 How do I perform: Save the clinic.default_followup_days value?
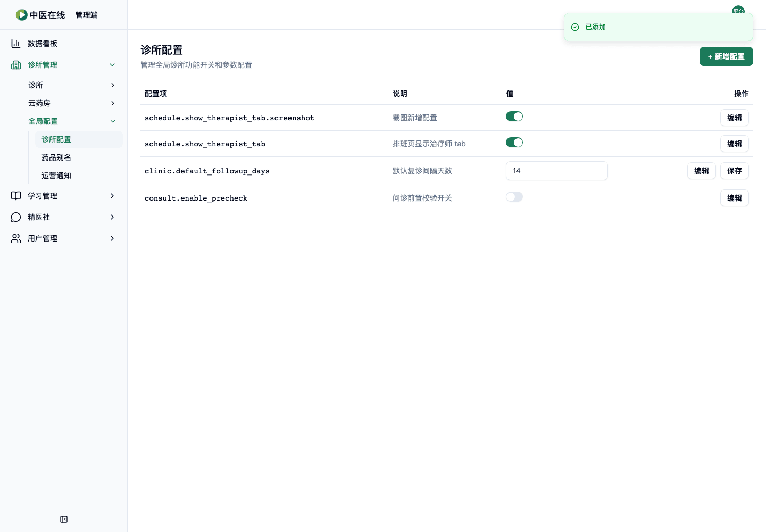pyautogui.click(x=735, y=171)
